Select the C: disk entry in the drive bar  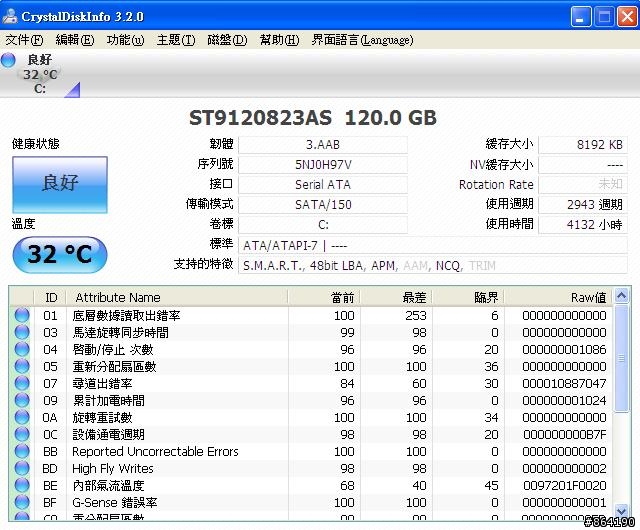click(x=40, y=74)
